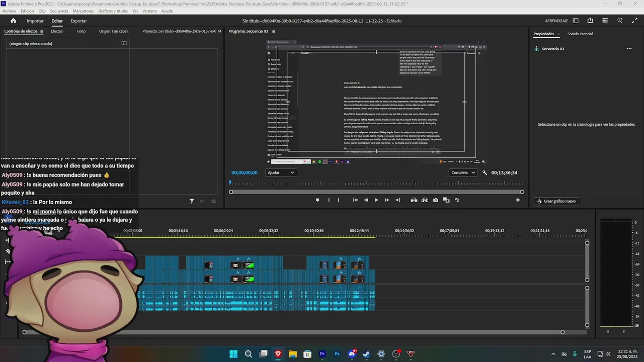Switch to the Sonido esencial tab
The image size is (644, 362).
click(x=580, y=34)
